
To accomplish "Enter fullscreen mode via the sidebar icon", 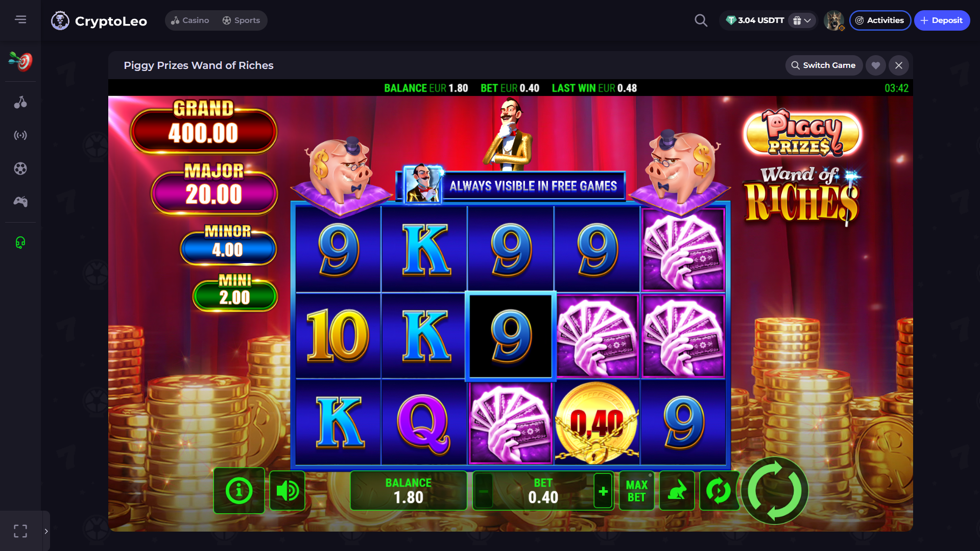I will [20, 531].
